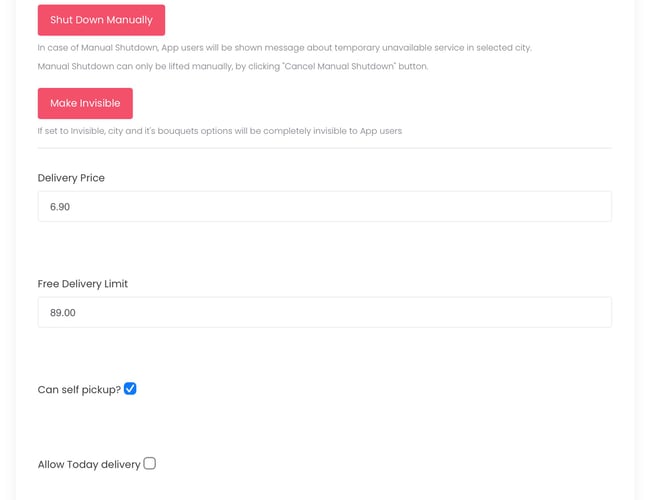The height and width of the screenshot is (500, 650).
Task: Click the "Can self pickup?" label text
Action: pos(79,390)
